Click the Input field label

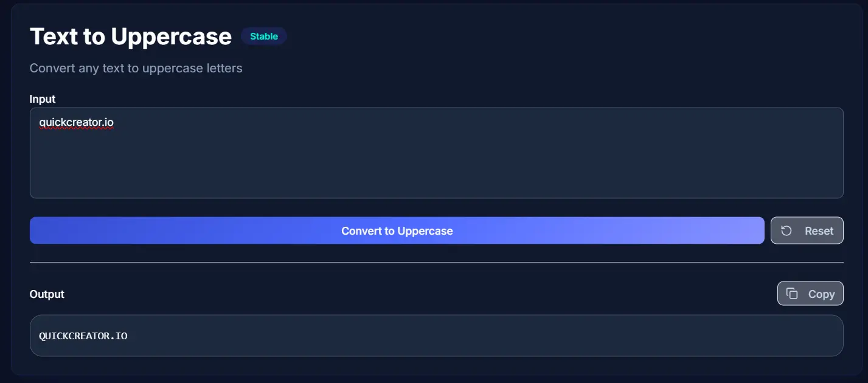[43, 99]
